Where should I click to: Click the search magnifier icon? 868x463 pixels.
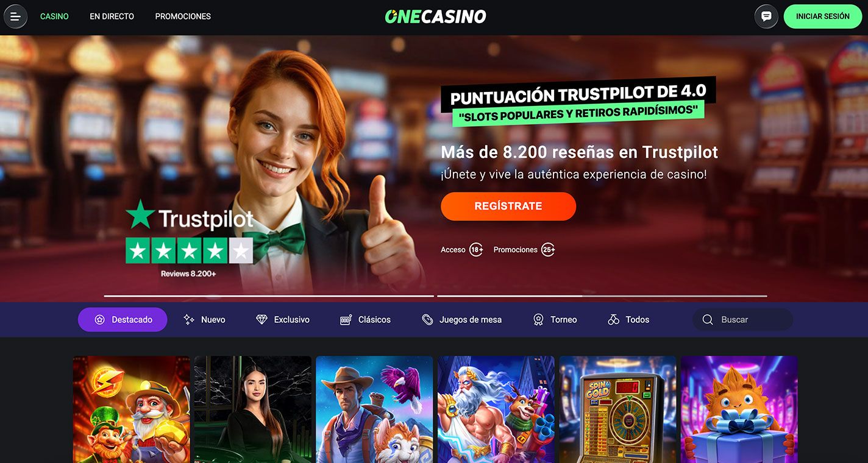click(708, 320)
